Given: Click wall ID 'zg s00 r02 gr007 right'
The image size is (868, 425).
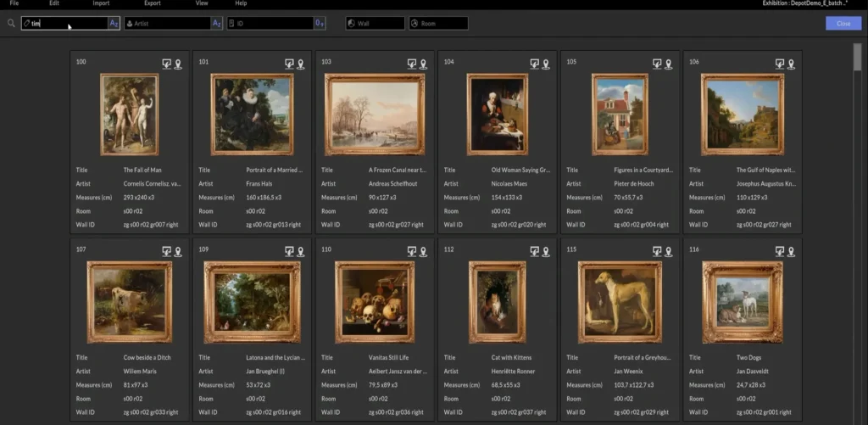Looking at the screenshot, I should [151, 225].
